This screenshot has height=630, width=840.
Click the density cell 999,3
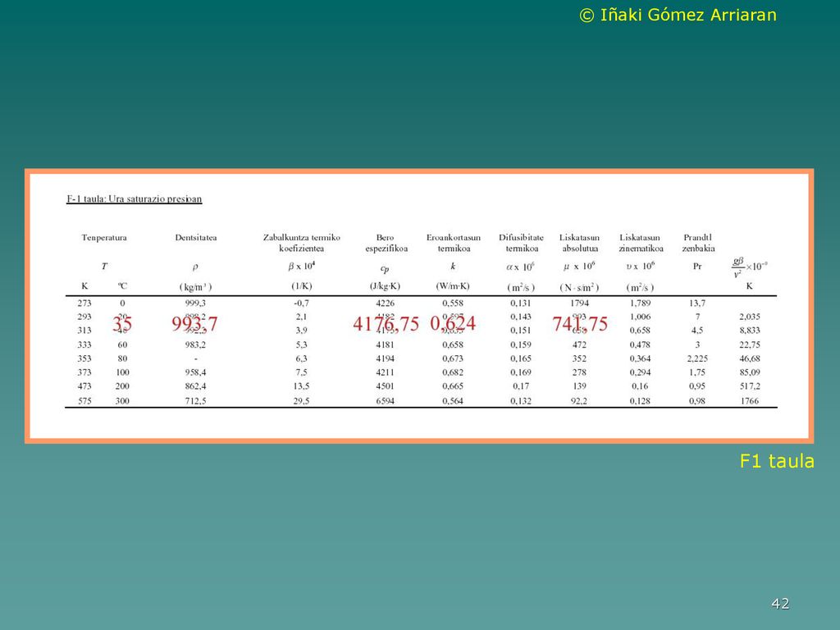195,304
